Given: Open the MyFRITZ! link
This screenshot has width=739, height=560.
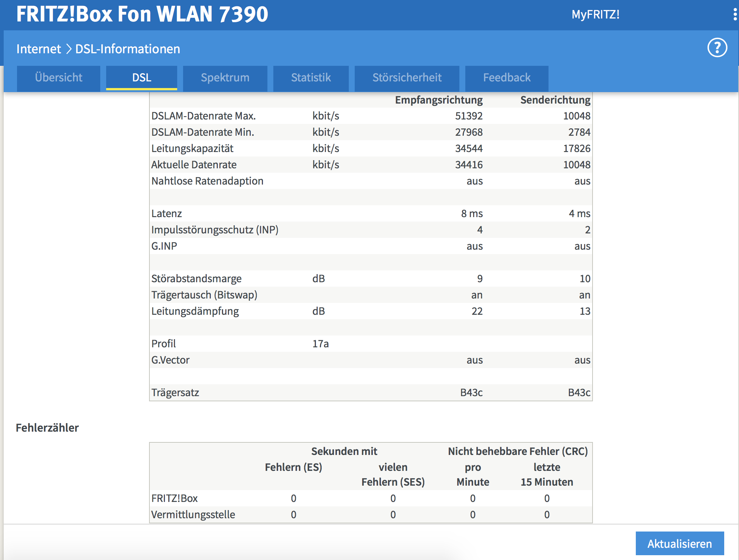Looking at the screenshot, I should pos(595,14).
